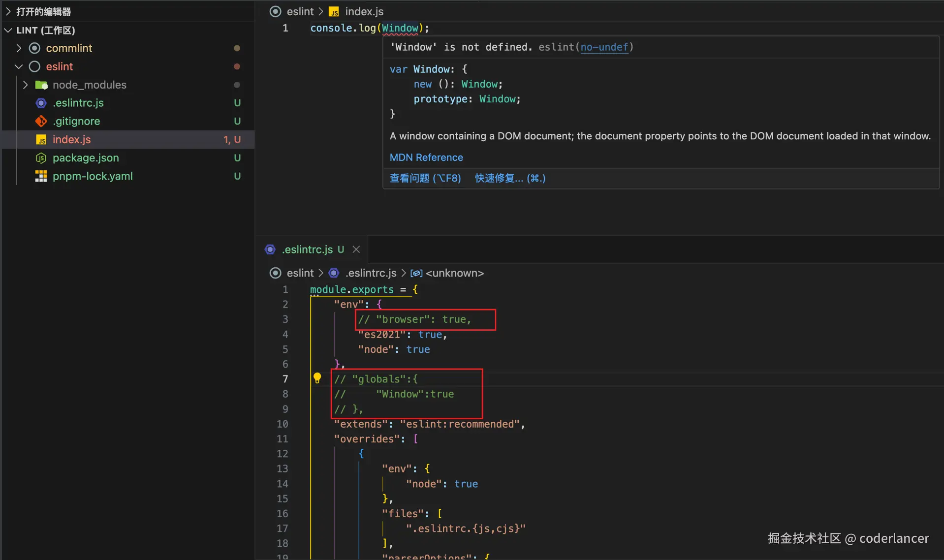Screen dimensions: 944x560
Task: Click the index.js JS icon in explorer
Action: pos(41,140)
